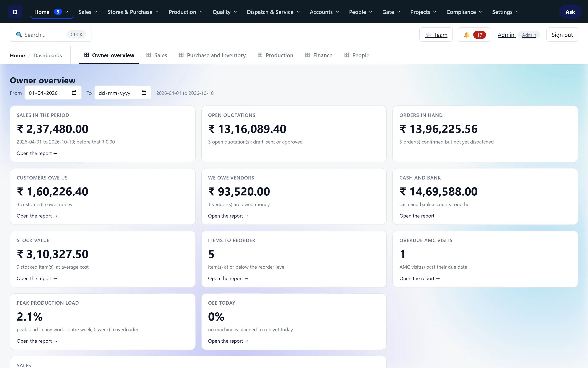Expand the Sales menu in top navigation
The image size is (588, 368).
(x=88, y=12)
